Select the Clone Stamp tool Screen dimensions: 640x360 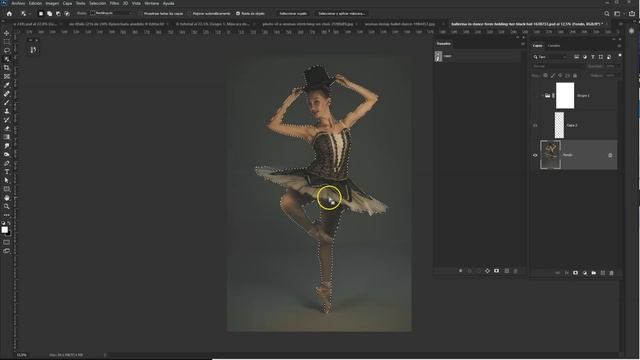7,111
